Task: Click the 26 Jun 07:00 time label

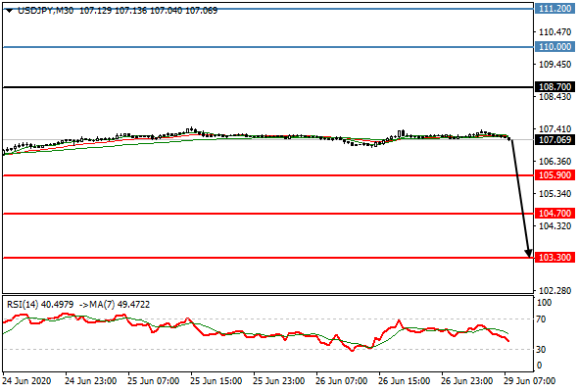Action: pos(341,380)
